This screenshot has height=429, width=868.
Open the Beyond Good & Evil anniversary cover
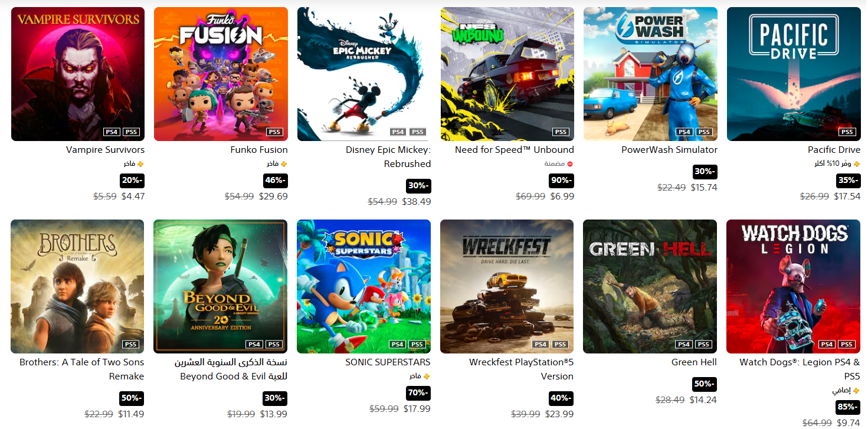[221, 286]
